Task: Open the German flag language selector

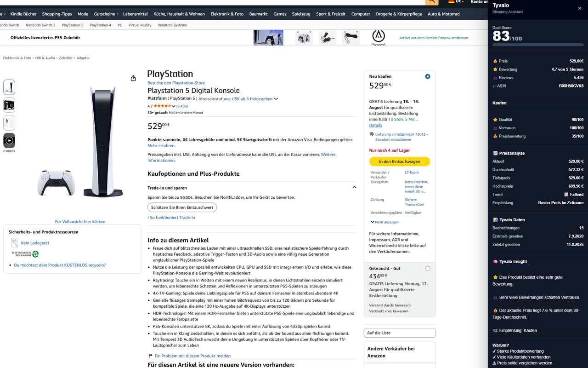Action: [x=456, y=2]
